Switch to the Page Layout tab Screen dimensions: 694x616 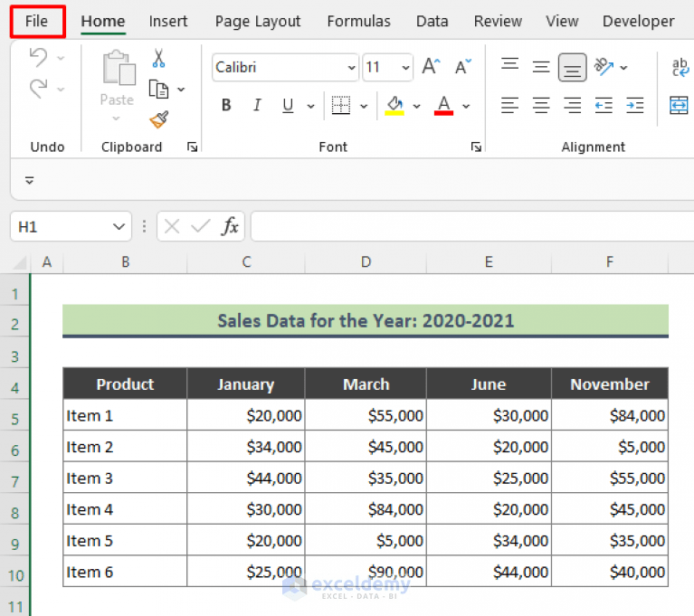(258, 21)
